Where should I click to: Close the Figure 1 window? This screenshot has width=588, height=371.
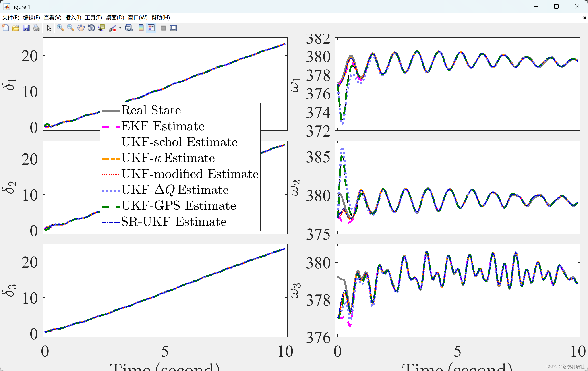point(577,7)
